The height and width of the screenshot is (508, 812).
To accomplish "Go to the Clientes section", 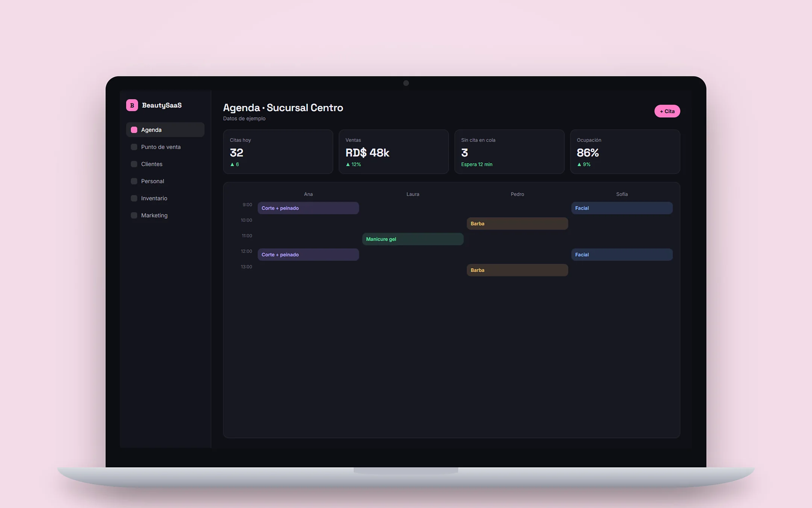I will 165,164.
